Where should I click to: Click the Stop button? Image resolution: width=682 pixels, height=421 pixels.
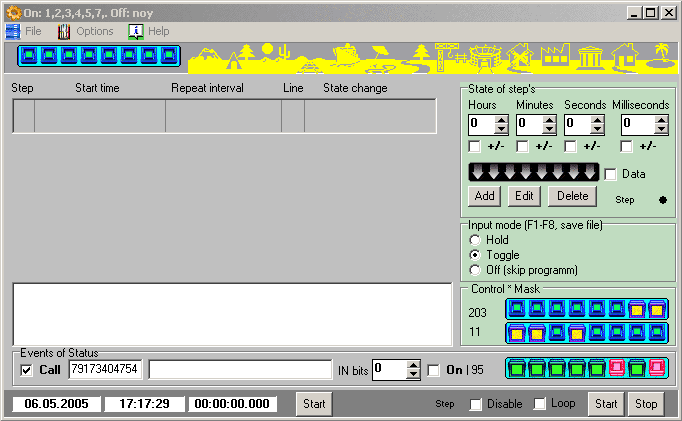(x=646, y=404)
